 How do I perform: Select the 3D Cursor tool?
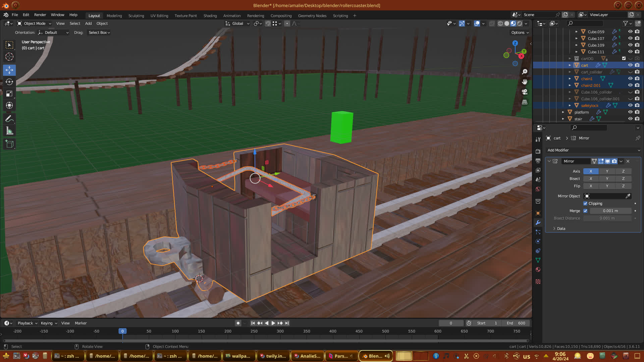[9, 57]
